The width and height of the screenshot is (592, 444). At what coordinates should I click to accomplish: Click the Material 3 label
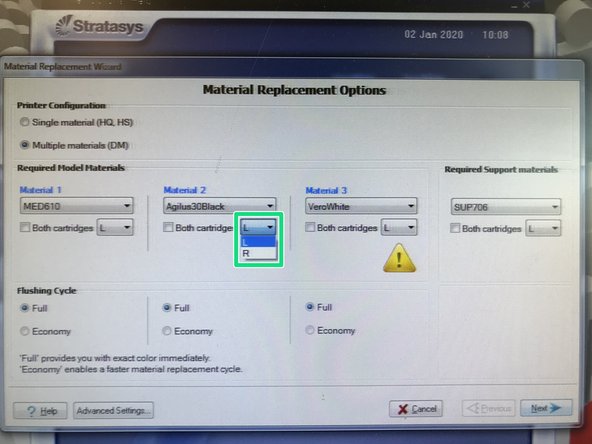tap(326, 190)
